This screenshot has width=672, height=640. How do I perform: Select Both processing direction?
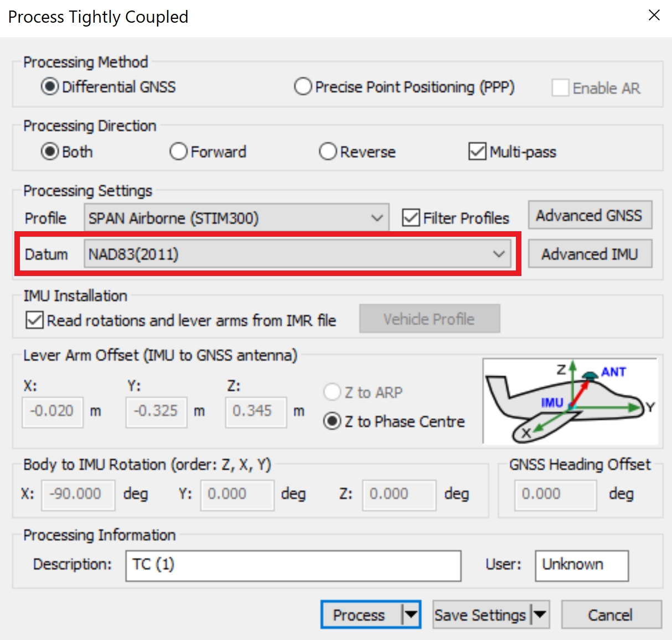(x=50, y=152)
